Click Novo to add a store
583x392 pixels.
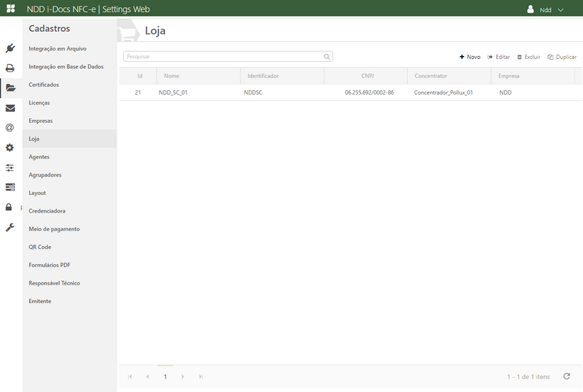tap(470, 57)
